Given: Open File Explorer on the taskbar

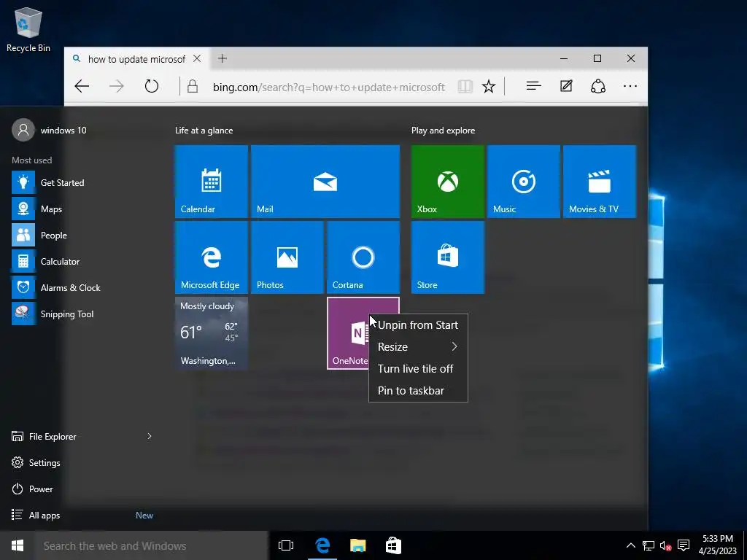Looking at the screenshot, I should point(357,545).
